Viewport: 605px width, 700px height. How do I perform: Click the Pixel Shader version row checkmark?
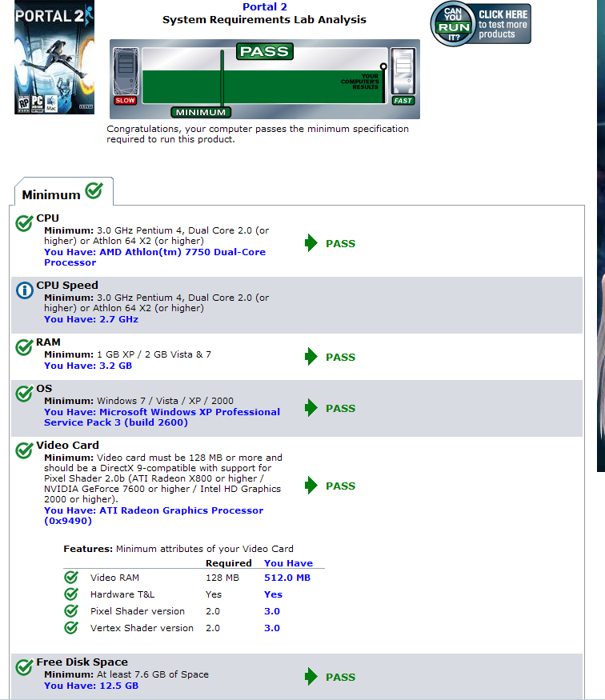(x=71, y=610)
